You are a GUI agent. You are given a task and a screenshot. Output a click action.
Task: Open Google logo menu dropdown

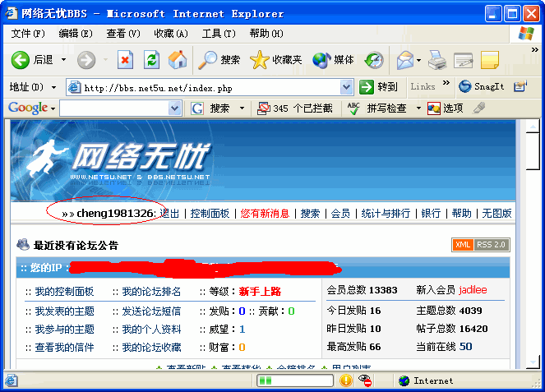[x=53, y=108]
